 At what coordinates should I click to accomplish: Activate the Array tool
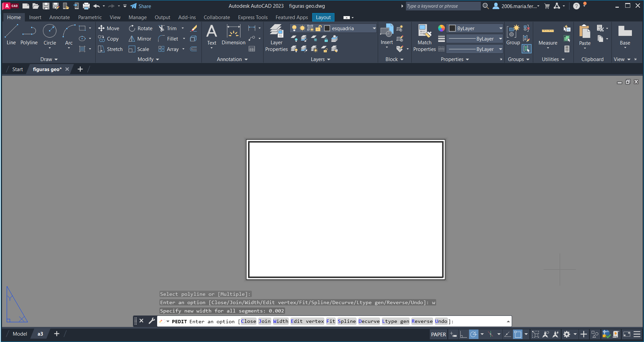coord(168,49)
